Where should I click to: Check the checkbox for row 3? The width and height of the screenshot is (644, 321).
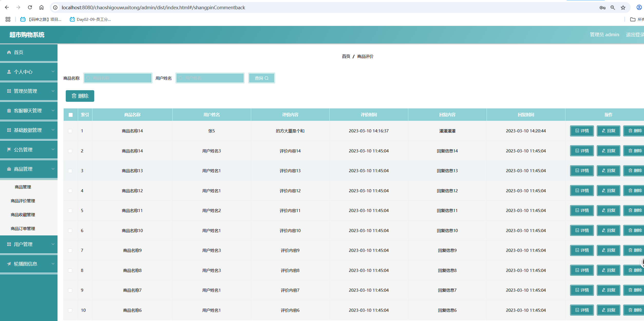pos(70,171)
